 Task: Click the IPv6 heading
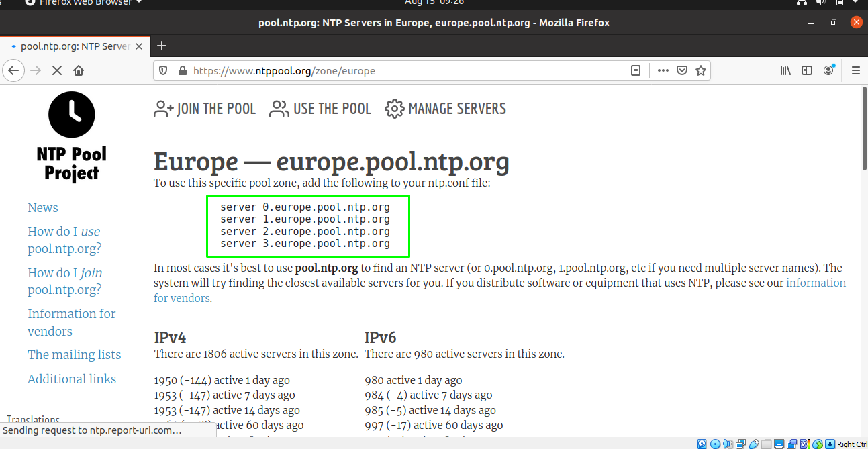[381, 338]
